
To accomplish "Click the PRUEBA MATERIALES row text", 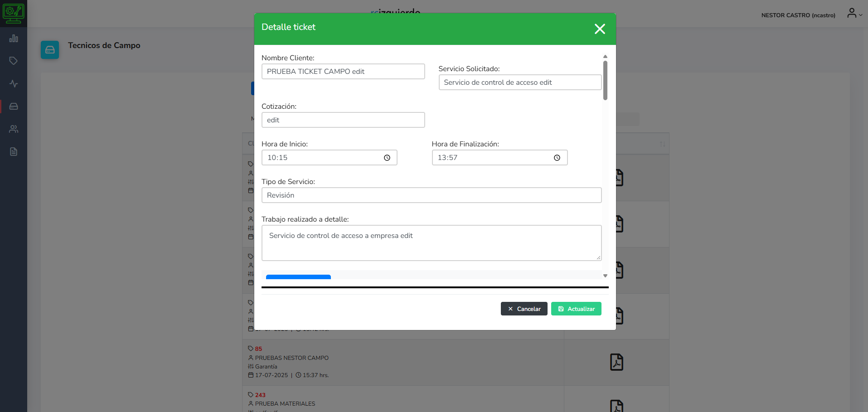I will (285, 403).
